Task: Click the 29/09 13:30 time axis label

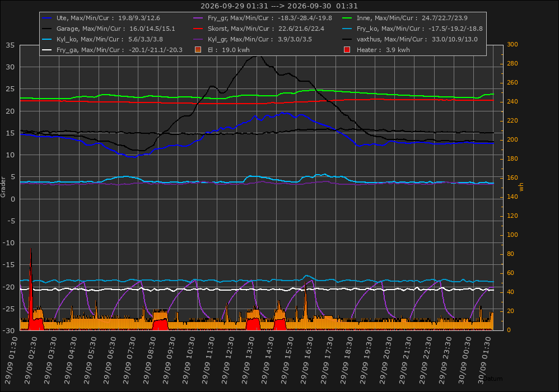Action: pos(249,361)
